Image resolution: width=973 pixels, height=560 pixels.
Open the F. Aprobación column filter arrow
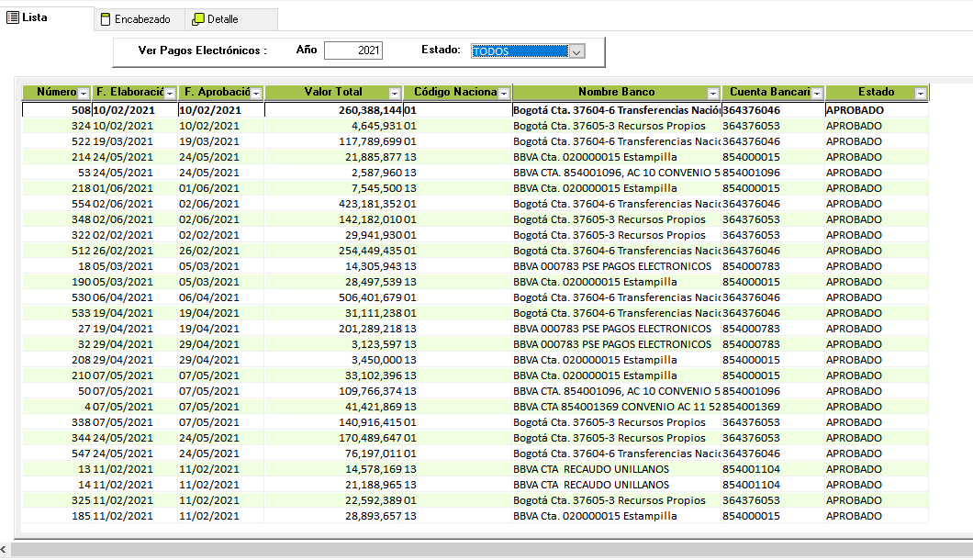click(x=256, y=94)
